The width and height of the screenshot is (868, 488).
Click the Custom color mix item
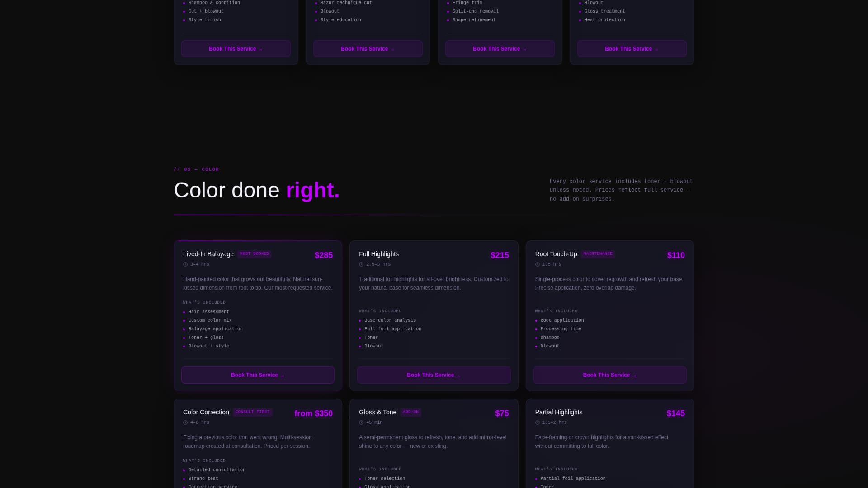210,320
